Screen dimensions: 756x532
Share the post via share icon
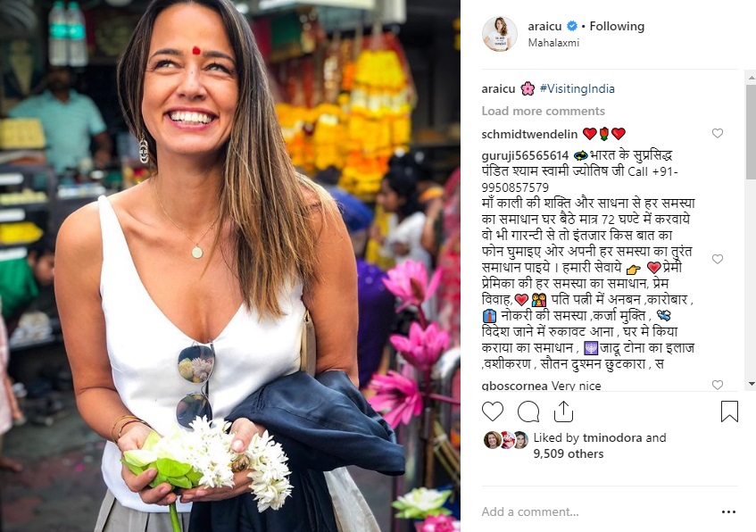pyautogui.click(x=563, y=411)
